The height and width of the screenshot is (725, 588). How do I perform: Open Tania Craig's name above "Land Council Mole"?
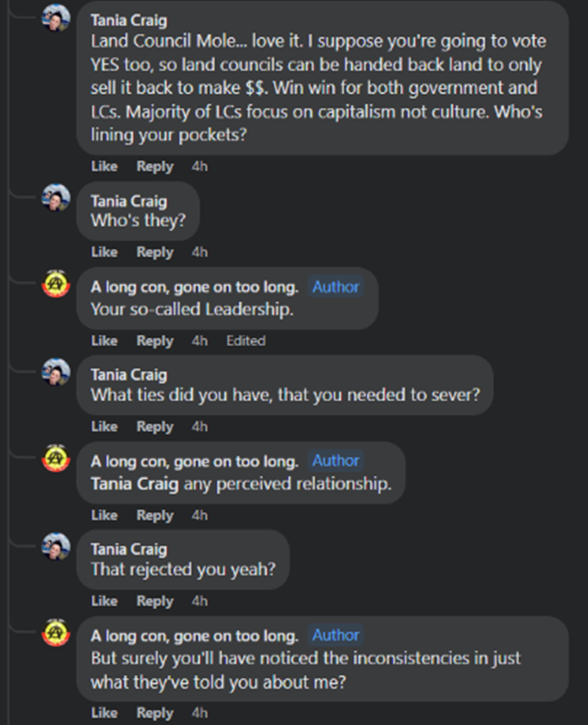click(x=128, y=20)
